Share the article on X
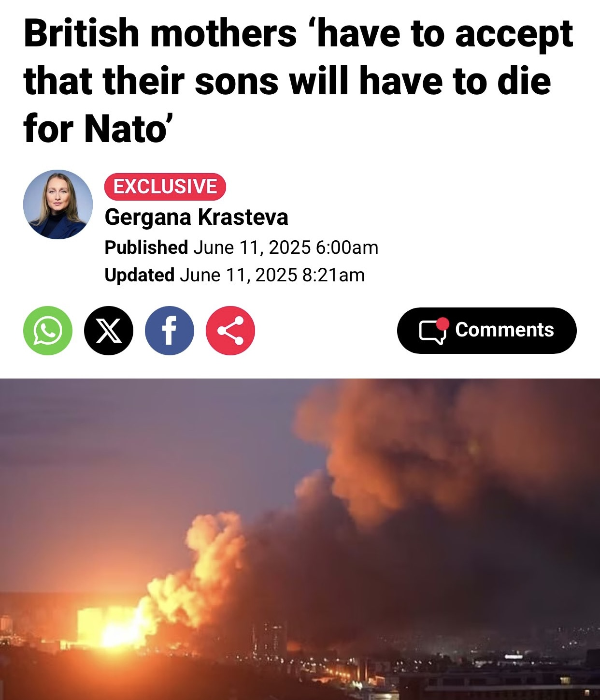The image size is (600, 700). (x=109, y=331)
